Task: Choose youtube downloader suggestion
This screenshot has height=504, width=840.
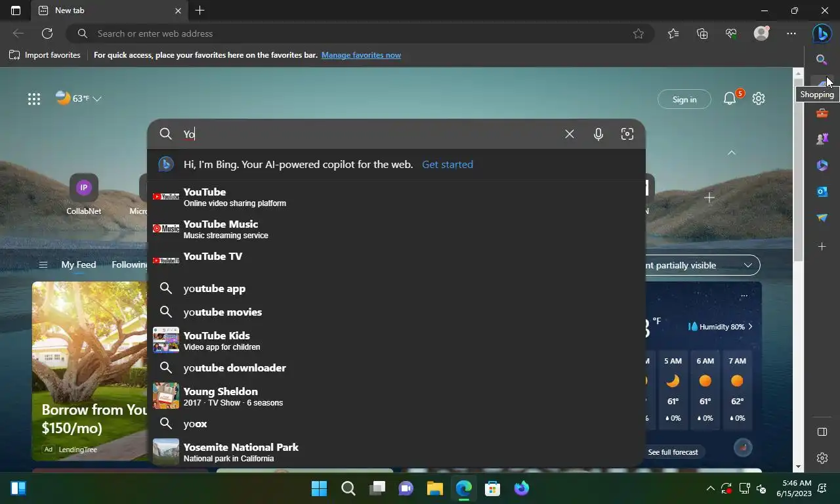Action: click(x=396, y=367)
